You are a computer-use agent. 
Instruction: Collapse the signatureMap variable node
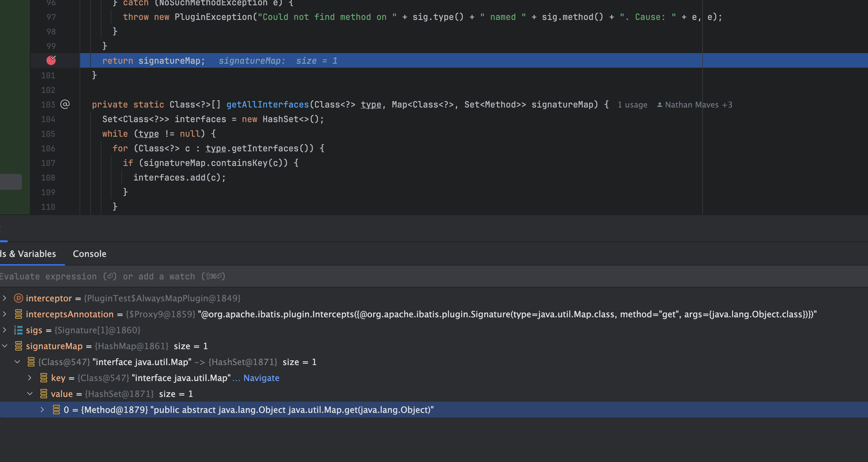[4, 346]
